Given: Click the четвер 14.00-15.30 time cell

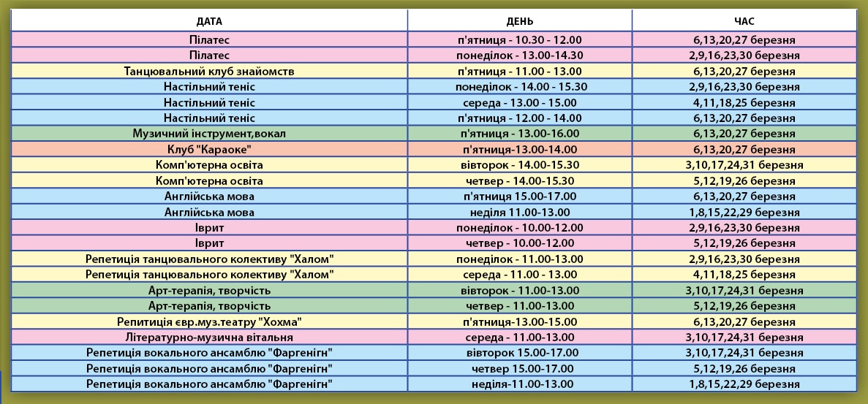Looking at the screenshot, I should tap(519, 180).
